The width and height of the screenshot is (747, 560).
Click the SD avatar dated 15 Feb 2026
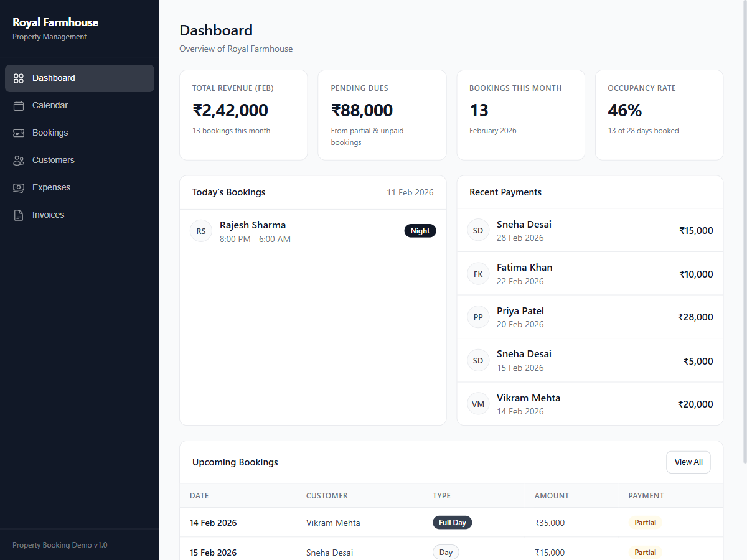(x=478, y=360)
